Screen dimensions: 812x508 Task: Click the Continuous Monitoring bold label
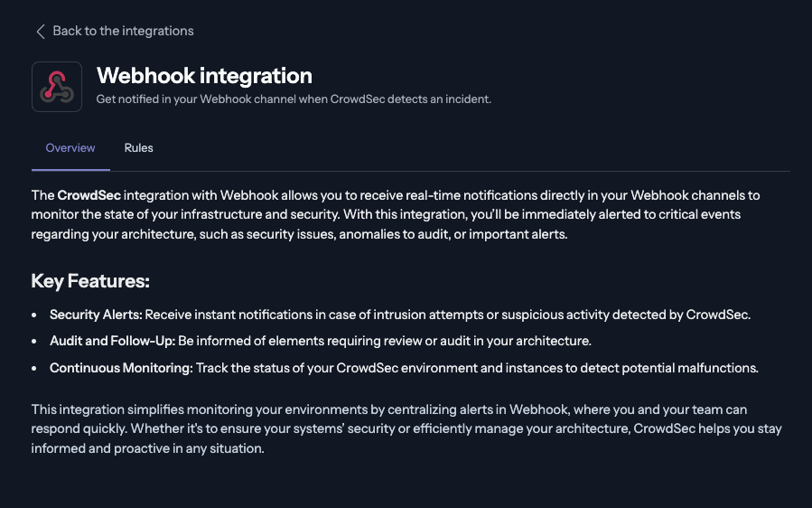[x=121, y=368]
